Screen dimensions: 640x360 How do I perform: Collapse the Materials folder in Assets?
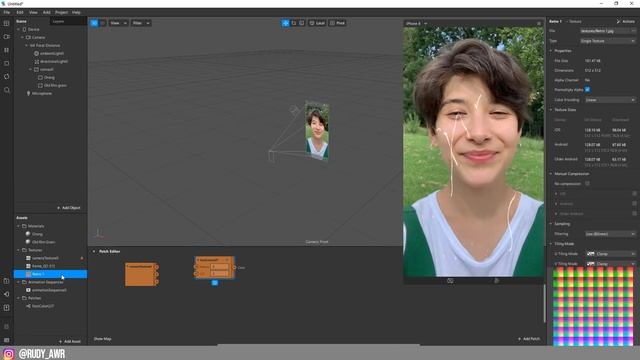pyautogui.click(x=18, y=226)
